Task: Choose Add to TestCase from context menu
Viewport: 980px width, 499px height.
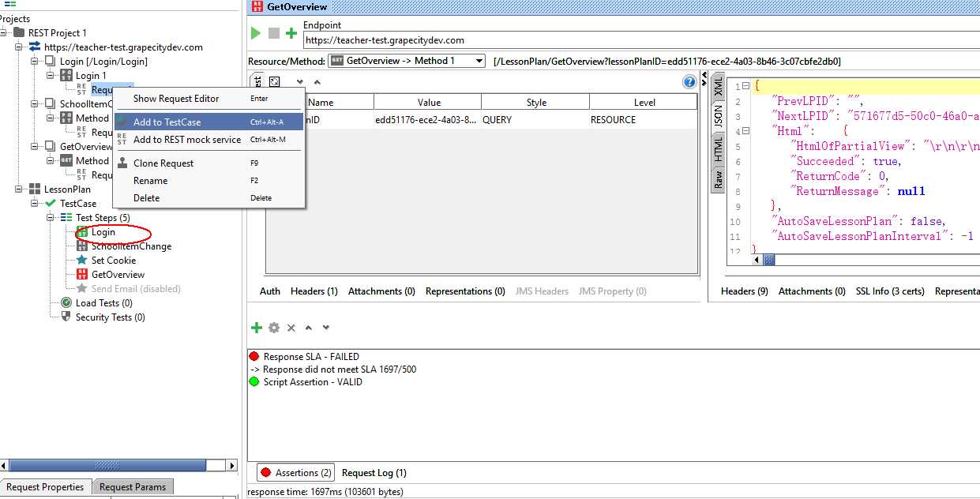Action: click(x=209, y=122)
